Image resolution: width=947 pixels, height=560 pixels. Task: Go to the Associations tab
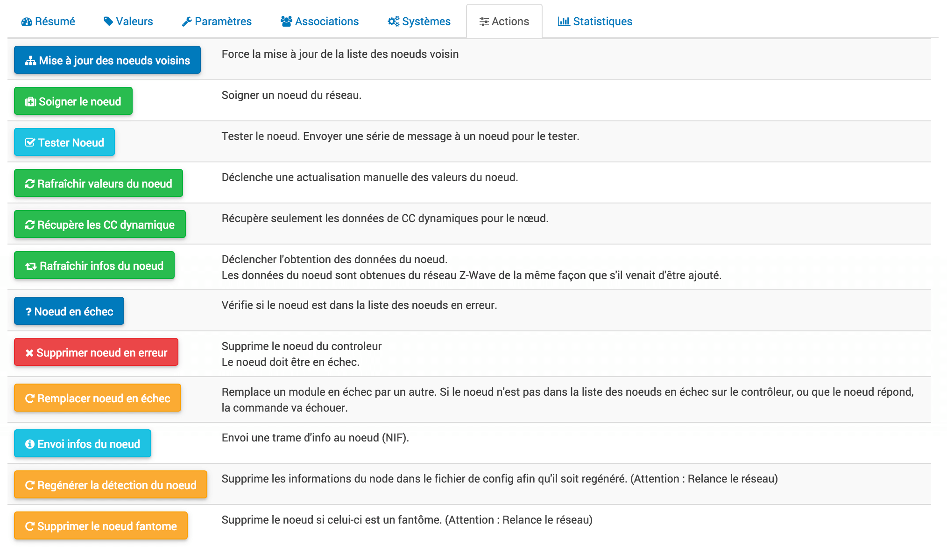coord(320,21)
